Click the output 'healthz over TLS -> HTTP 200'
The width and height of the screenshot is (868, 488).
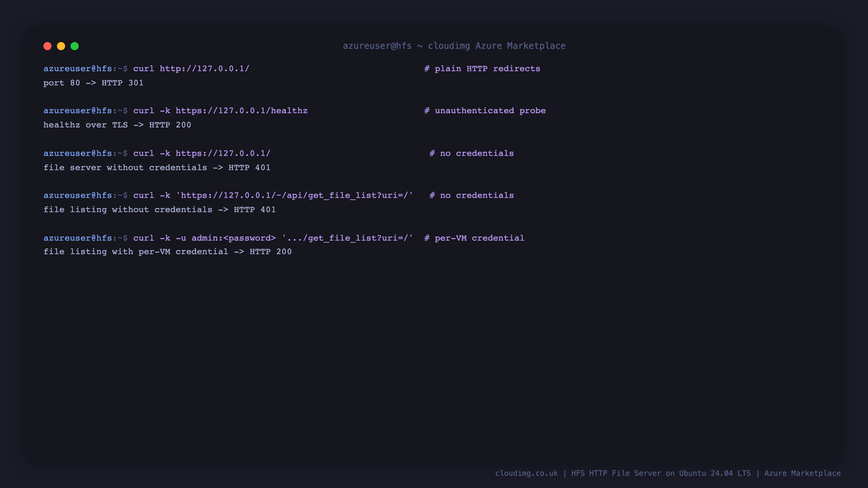117,125
